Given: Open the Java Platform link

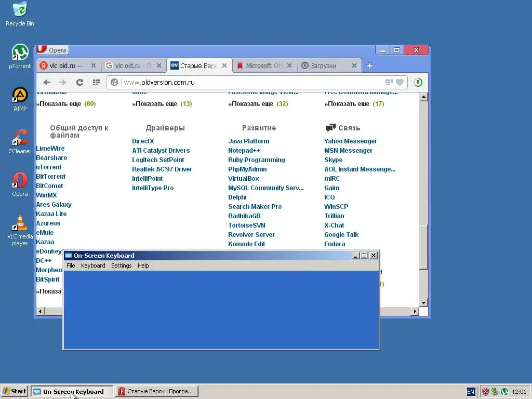Looking at the screenshot, I should [249, 141].
